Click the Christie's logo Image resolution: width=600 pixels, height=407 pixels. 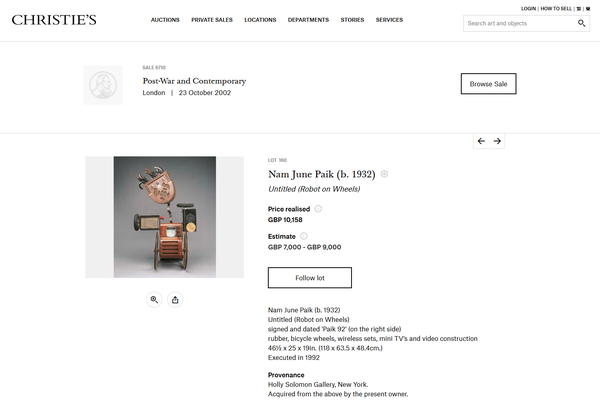[x=54, y=20]
